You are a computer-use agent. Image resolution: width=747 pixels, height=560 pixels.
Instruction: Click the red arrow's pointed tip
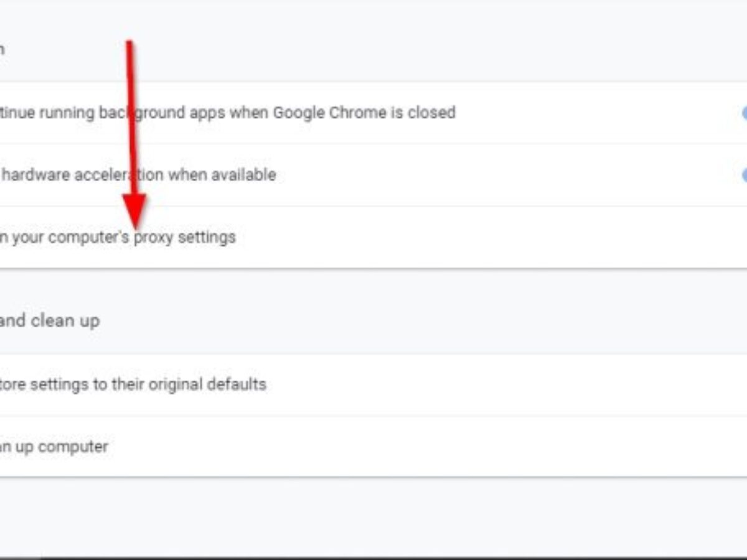click(x=135, y=225)
